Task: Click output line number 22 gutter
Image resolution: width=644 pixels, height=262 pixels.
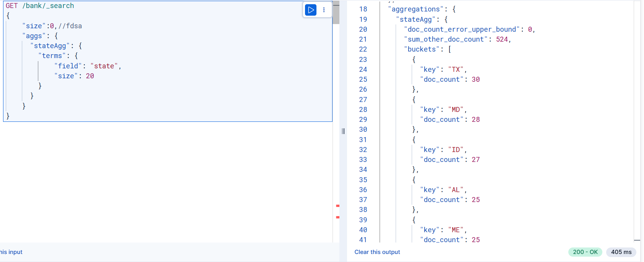Action: tap(363, 49)
